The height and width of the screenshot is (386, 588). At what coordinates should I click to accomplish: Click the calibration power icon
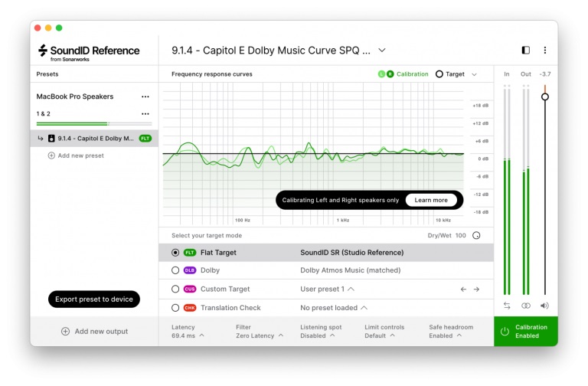click(x=505, y=332)
